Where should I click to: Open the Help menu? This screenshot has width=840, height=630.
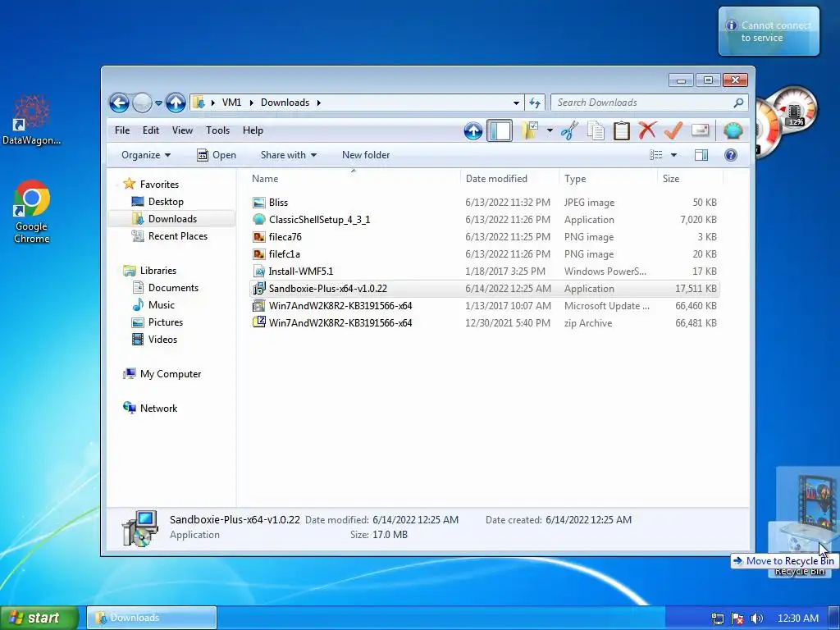tap(253, 130)
